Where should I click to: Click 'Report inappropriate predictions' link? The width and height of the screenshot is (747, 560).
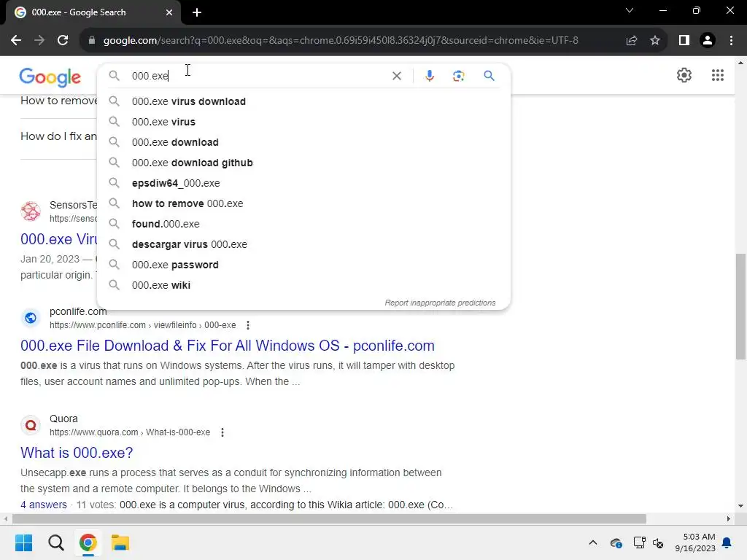pyautogui.click(x=440, y=303)
